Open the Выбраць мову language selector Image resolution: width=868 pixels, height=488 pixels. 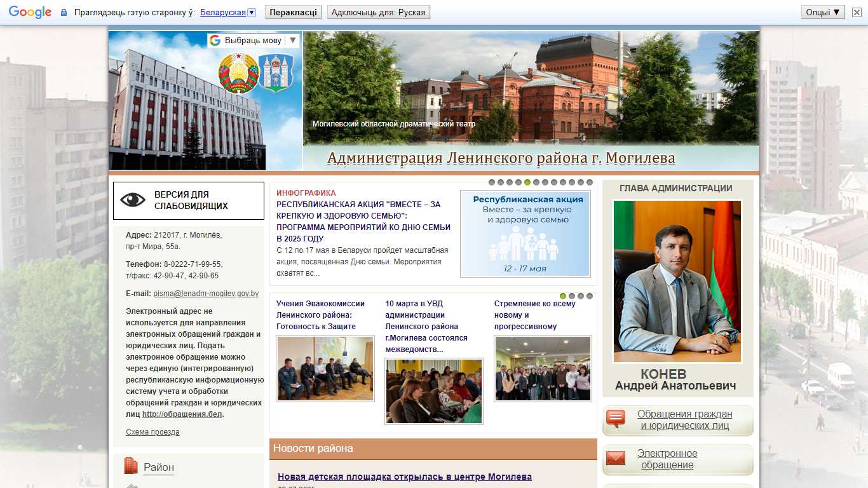[253, 41]
